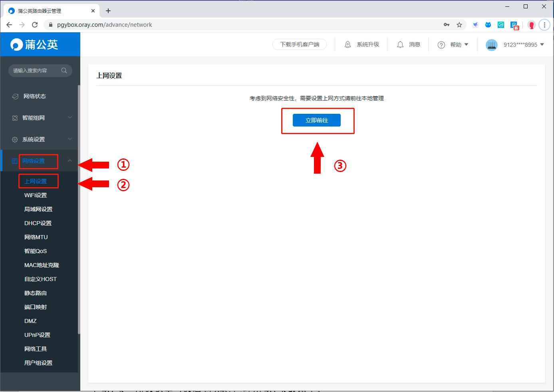The width and height of the screenshot is (554, 392).
Task: Click the 下载手机客户端 button
Action: click(299, 44)
